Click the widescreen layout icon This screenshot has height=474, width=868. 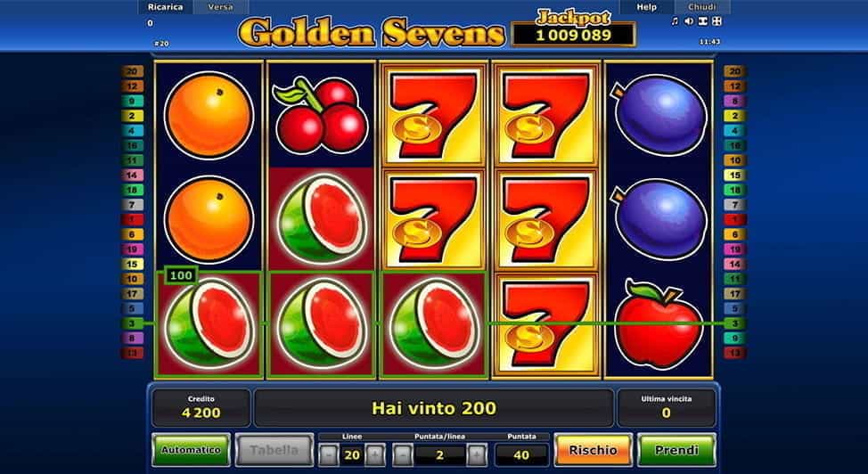coord(702,21)
